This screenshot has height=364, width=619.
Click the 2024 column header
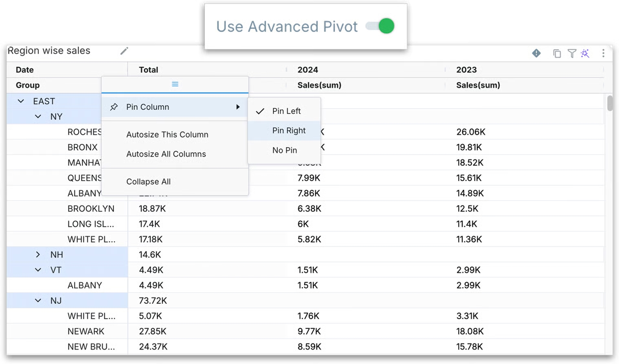pyautogui.click(x=308, y=70)
